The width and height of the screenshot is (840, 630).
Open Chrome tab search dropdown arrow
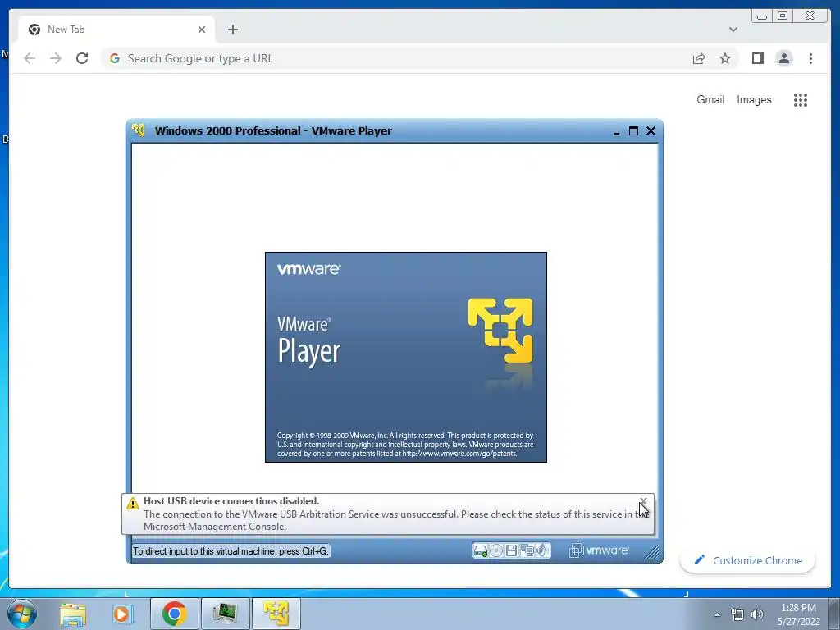coord(733,30)
